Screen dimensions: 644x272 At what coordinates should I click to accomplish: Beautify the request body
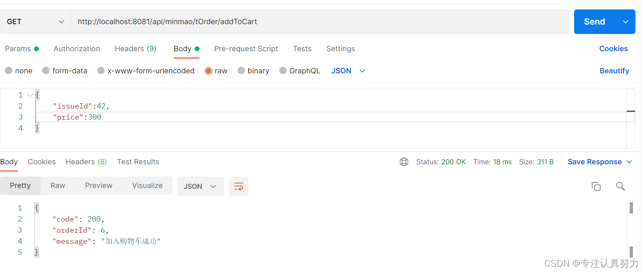[614, 71]
